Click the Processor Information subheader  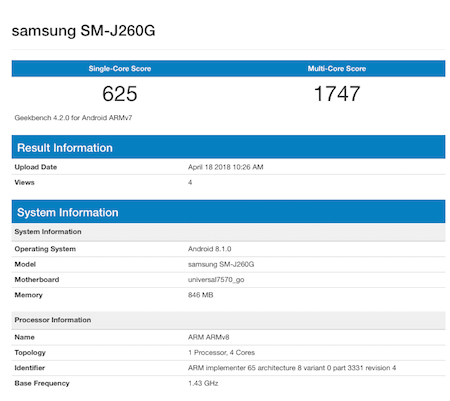pyautogui.click(x=228, y=320)
